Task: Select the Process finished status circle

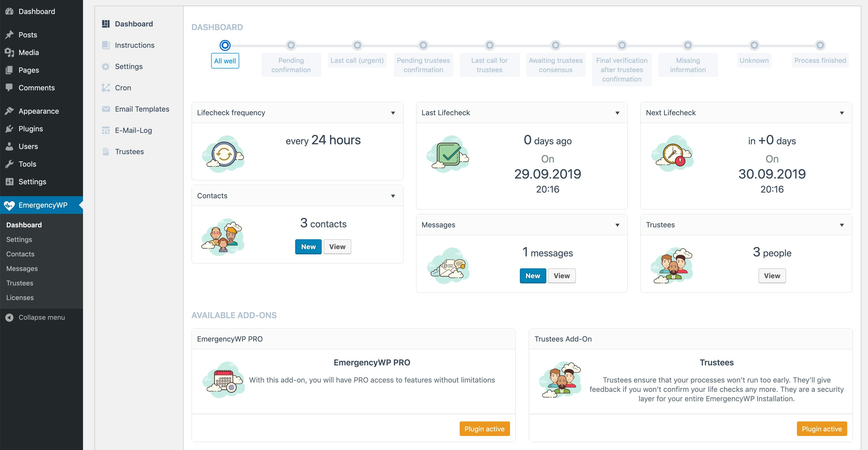Action: [x=820, y=45]
